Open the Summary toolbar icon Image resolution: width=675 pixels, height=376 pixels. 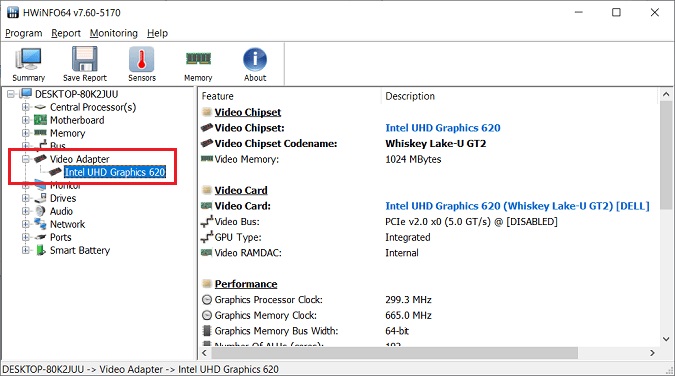28,59
